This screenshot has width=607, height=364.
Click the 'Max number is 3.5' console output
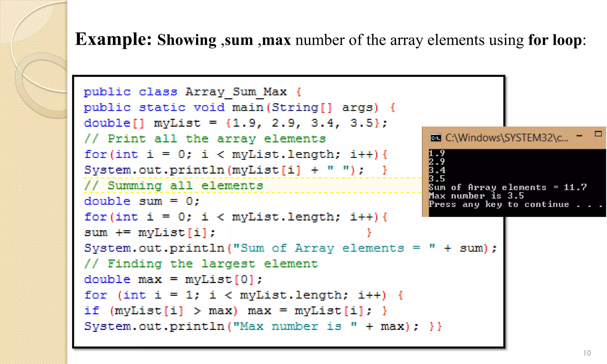[476, 196]
